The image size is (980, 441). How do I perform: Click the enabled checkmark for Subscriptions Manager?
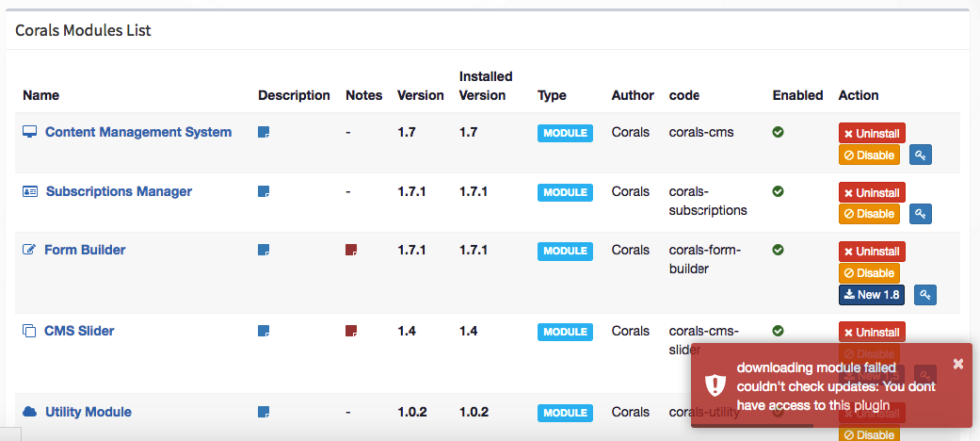point(779,191)
